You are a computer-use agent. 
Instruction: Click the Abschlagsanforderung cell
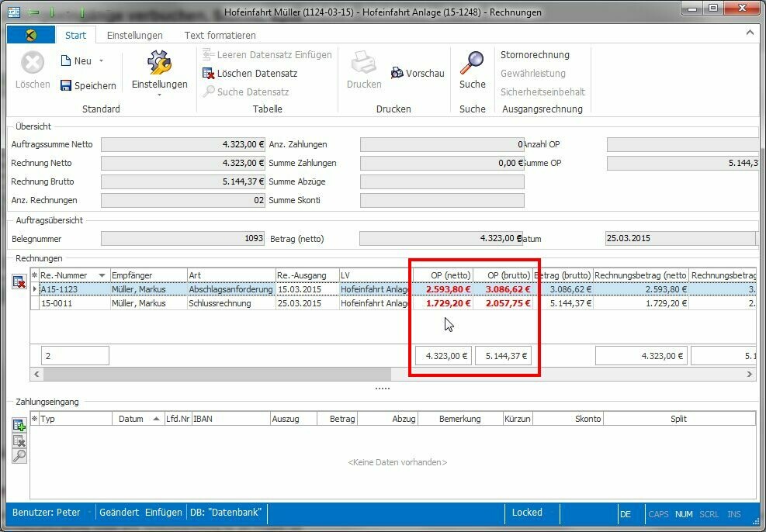231,289
